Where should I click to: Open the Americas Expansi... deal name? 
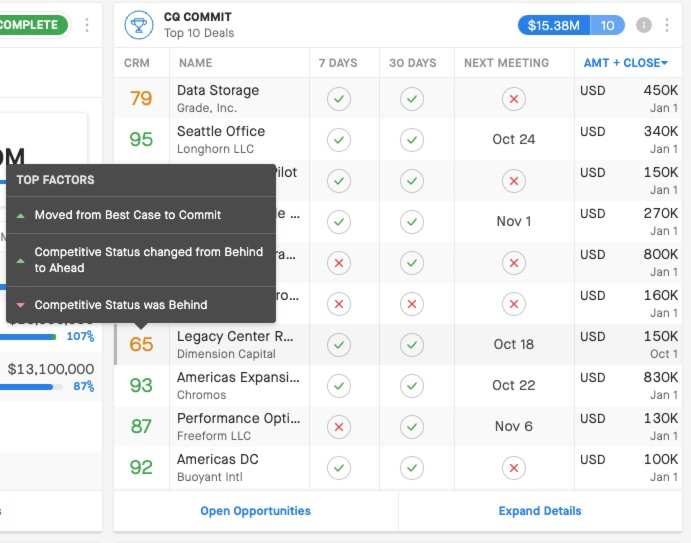(x=238, y=377)
